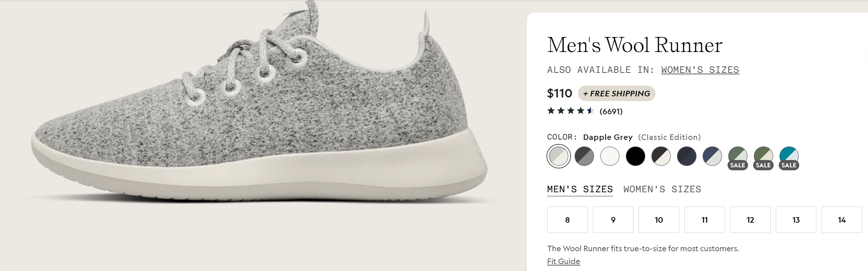Switch to the Women's Sizes tab
The width and height of the screenshot is (868, 271).
click(x=662, y=189)
